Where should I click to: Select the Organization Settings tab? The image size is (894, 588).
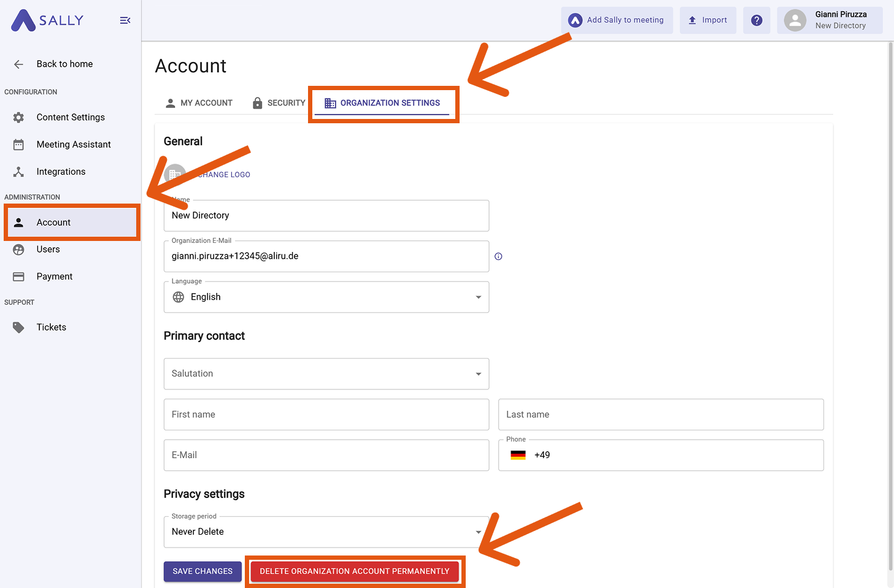[382, 103]
